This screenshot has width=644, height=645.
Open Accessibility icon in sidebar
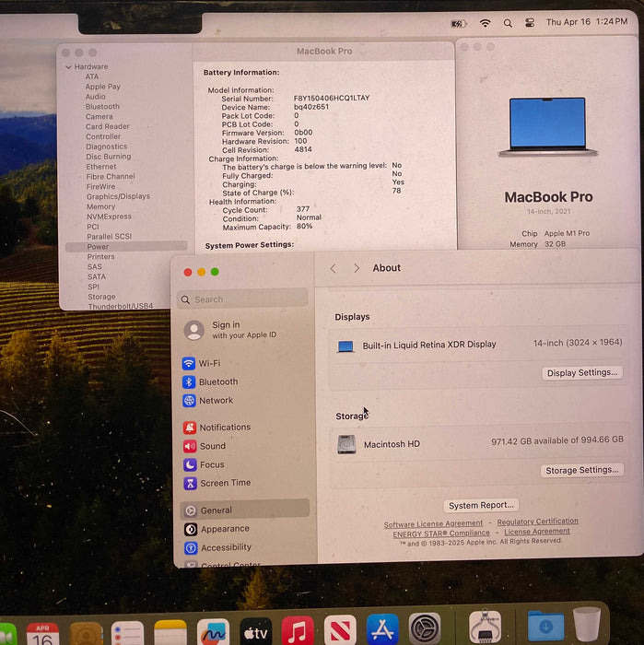pos(191,547)
